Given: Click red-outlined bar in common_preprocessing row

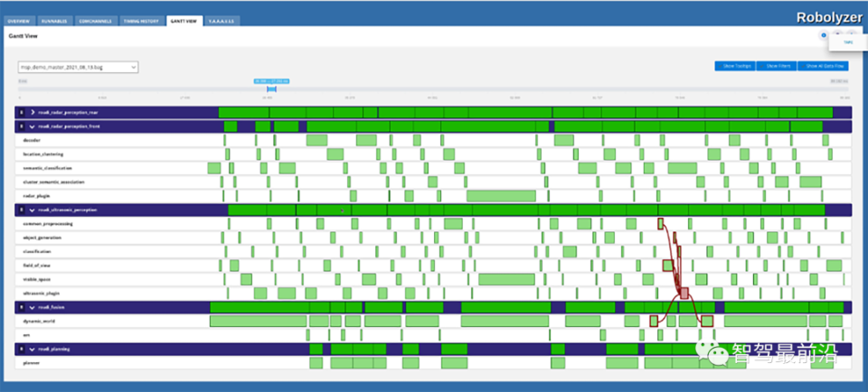Looking at the screenshot, I should 660,224.
